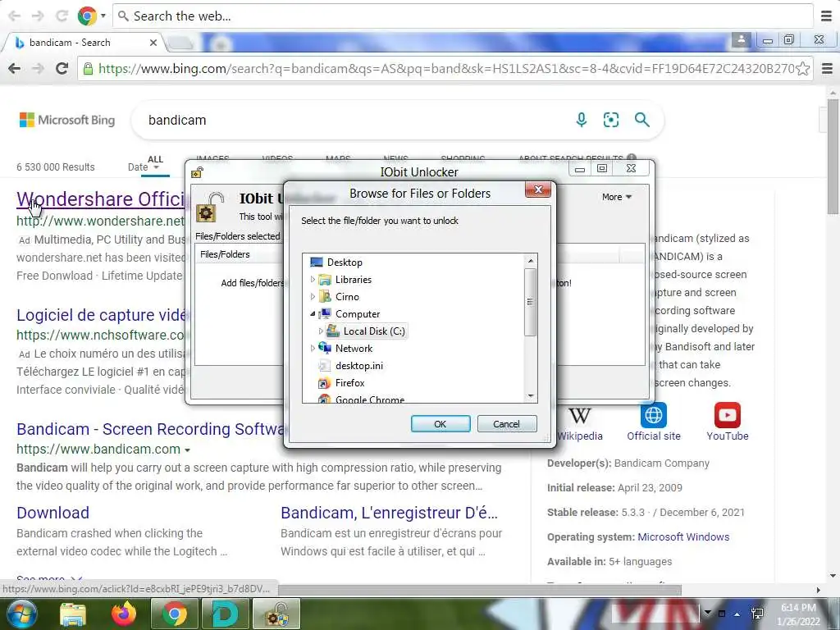Expand the Cirno tree node
Viewport: 840px width, 630px height.
click(313, 297)
